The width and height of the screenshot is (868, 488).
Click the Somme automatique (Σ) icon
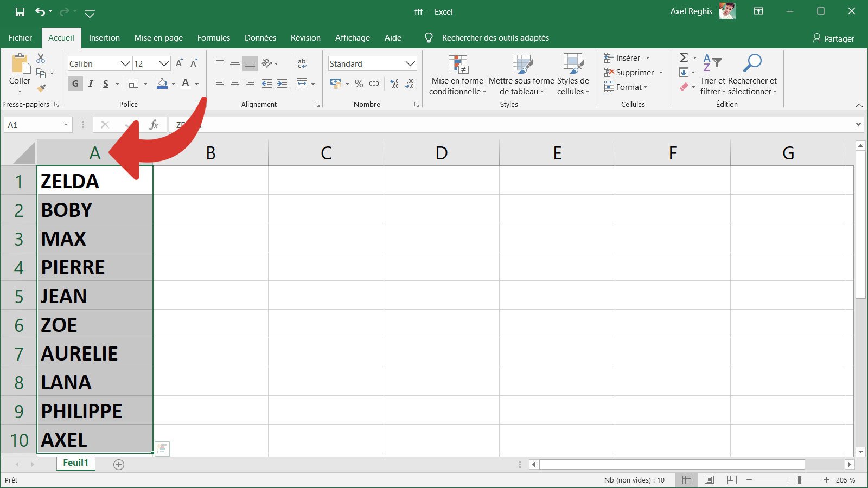tap(683, 56)
